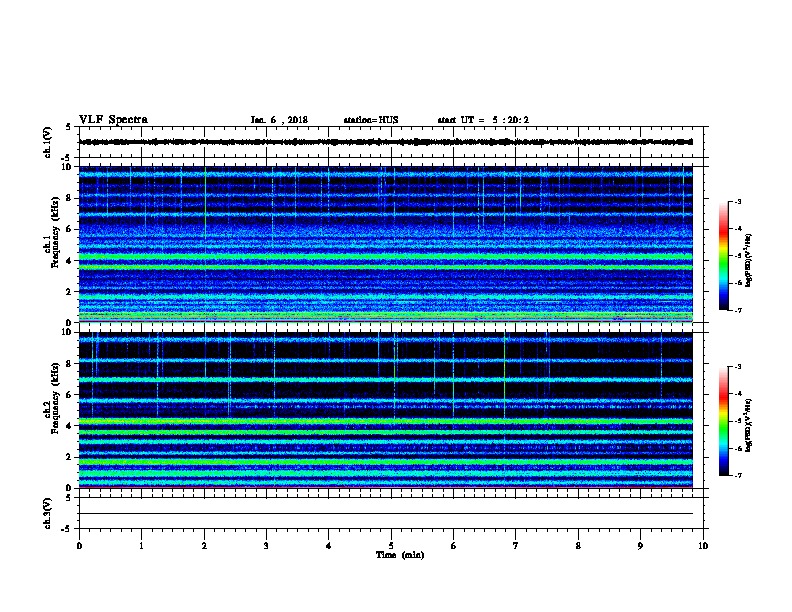Click the log(PSD) label beside ch.1 color bar
Screen dimensions: 792x612
tap(748, 260)
